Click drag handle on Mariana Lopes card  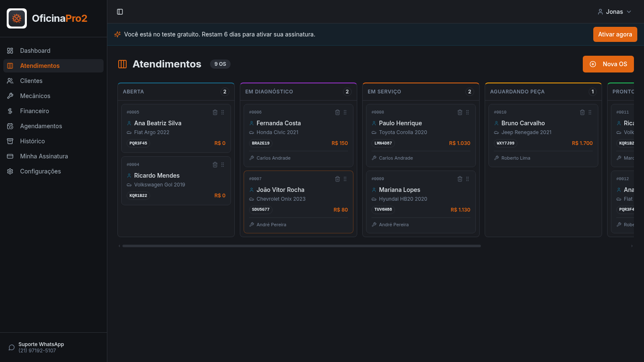coord(467,179)
